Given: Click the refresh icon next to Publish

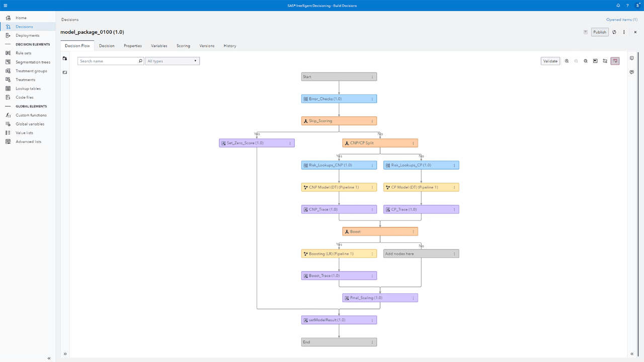Looking at the screenshot, I should 614,32.
